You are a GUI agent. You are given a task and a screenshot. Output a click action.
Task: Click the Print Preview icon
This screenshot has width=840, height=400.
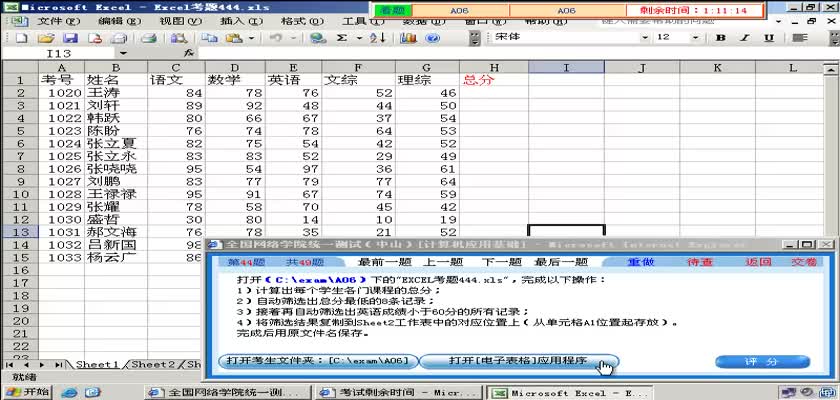pyautogui.click(x=148, y=38)
